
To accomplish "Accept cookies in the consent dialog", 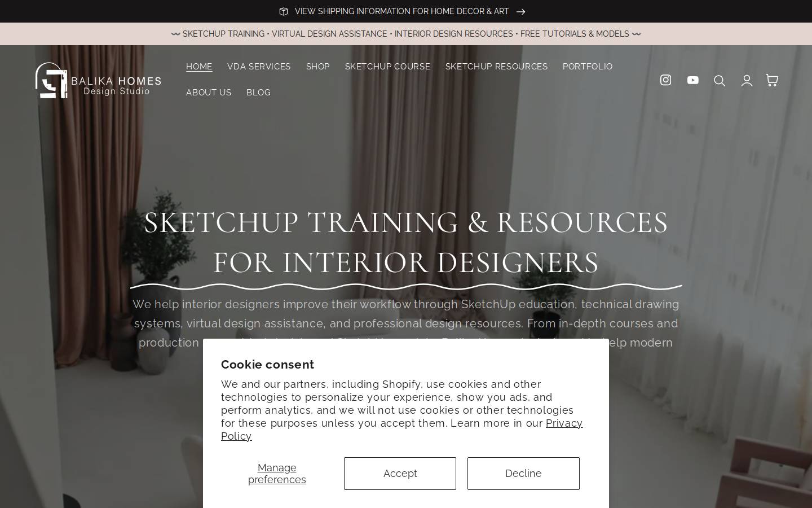I will coord(400,474).
